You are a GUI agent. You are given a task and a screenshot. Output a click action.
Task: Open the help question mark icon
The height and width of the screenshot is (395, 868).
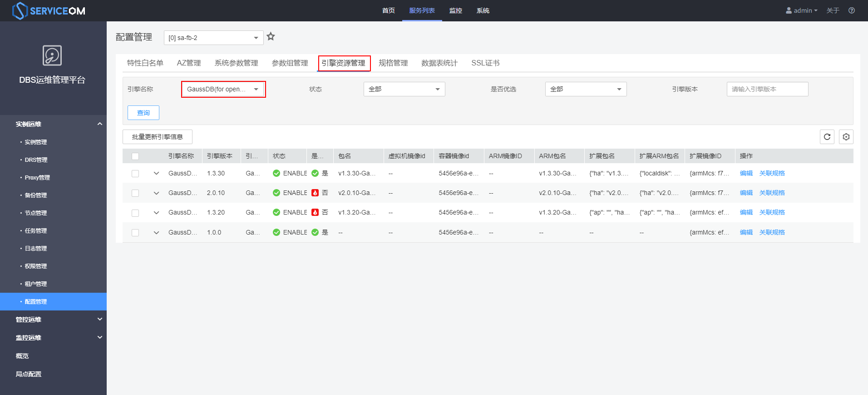click(x=852, y=10)
